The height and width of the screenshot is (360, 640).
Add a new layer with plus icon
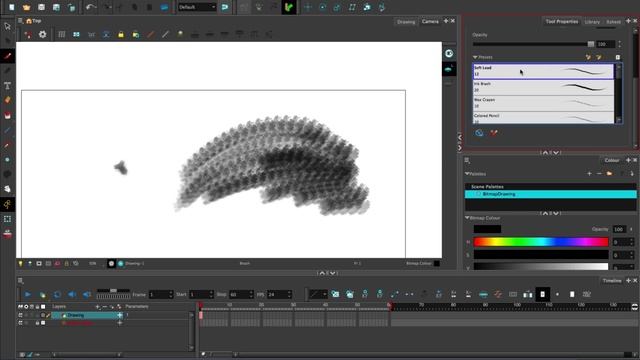tap(97, 307)
